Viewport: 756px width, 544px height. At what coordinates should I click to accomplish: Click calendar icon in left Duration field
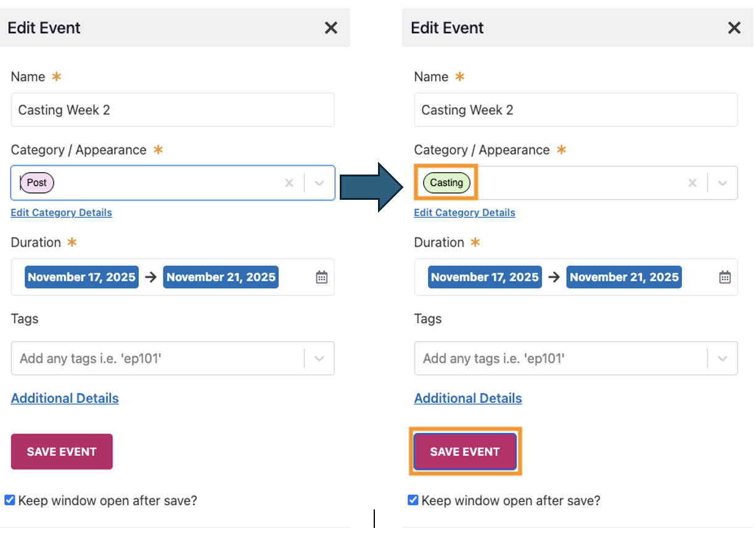click(x=321, y=278)
